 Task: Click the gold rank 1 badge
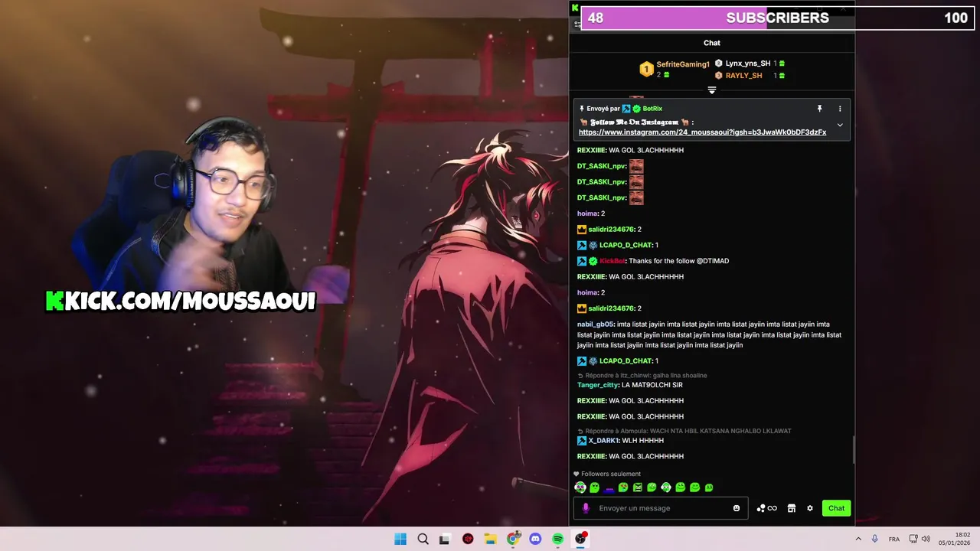point(646,70)
